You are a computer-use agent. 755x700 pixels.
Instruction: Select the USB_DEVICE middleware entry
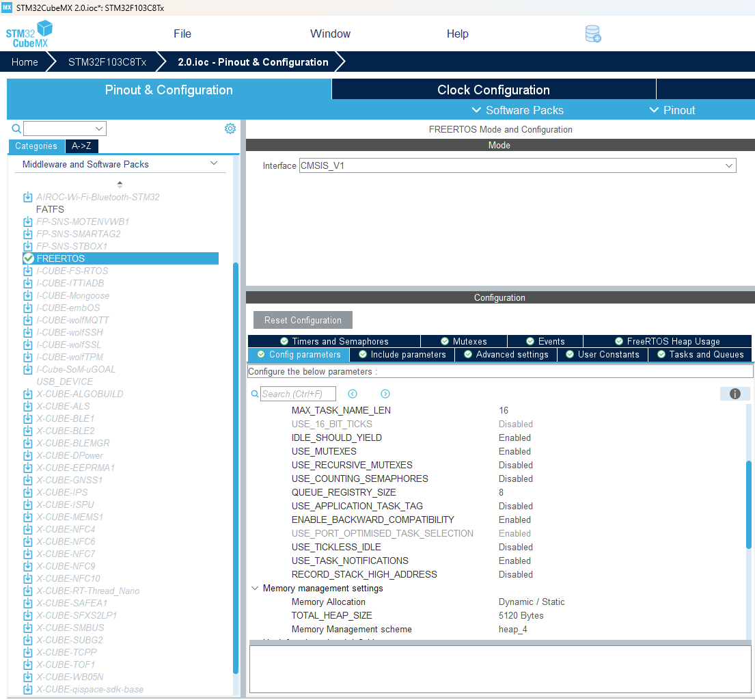click(x=64, y=381)
